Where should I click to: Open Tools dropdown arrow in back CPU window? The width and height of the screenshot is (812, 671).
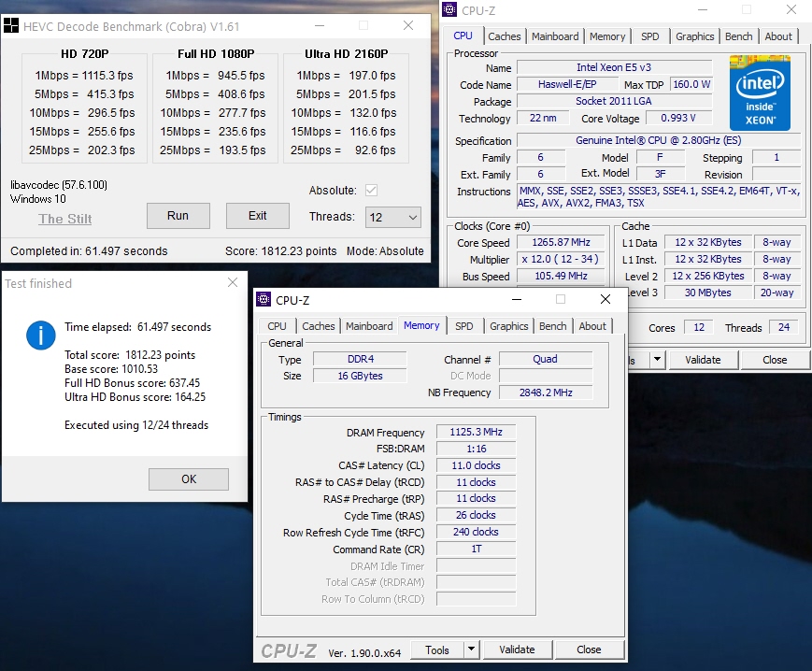pos(657,359)
